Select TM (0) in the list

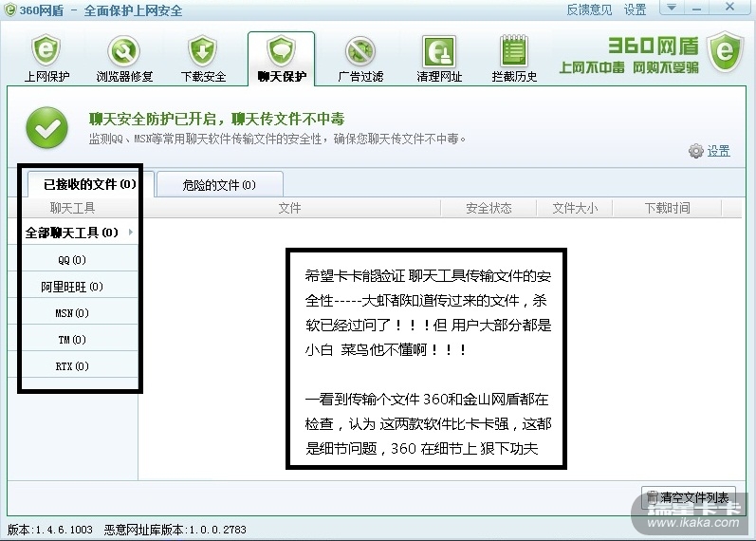(72, 340)
